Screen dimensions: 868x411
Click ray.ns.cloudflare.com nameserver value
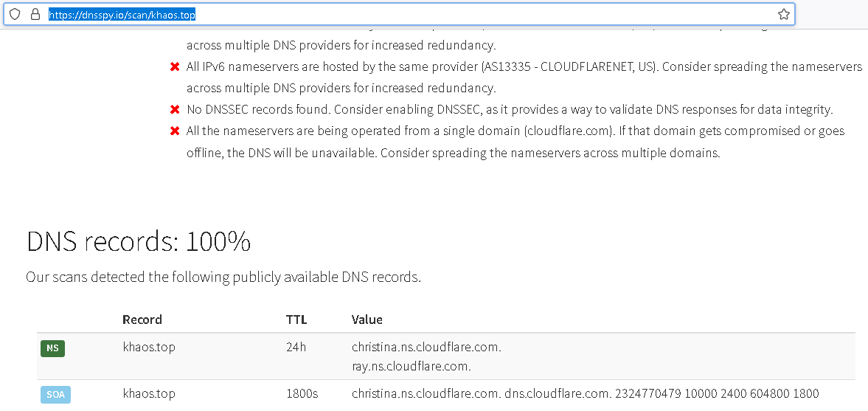pos(412,366)
